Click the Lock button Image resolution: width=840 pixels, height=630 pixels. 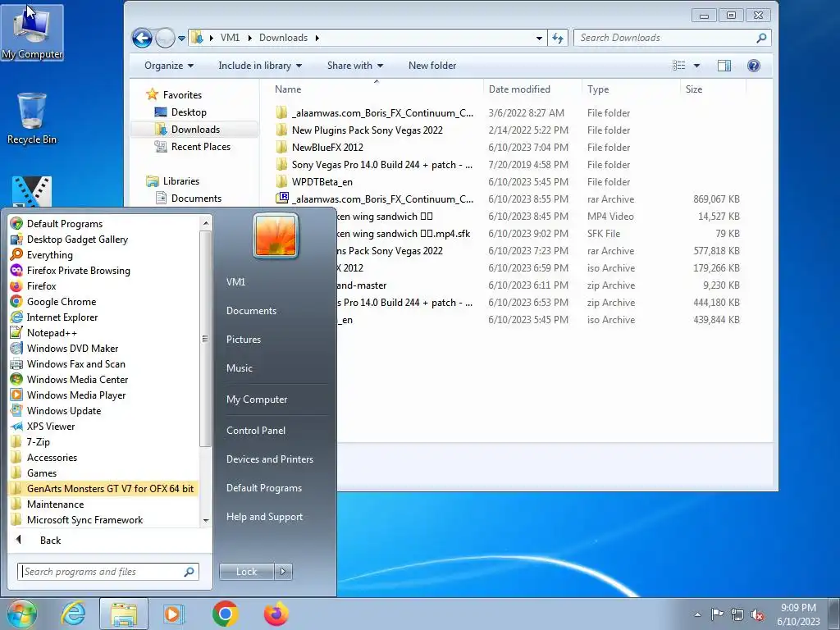coord(246,572)
